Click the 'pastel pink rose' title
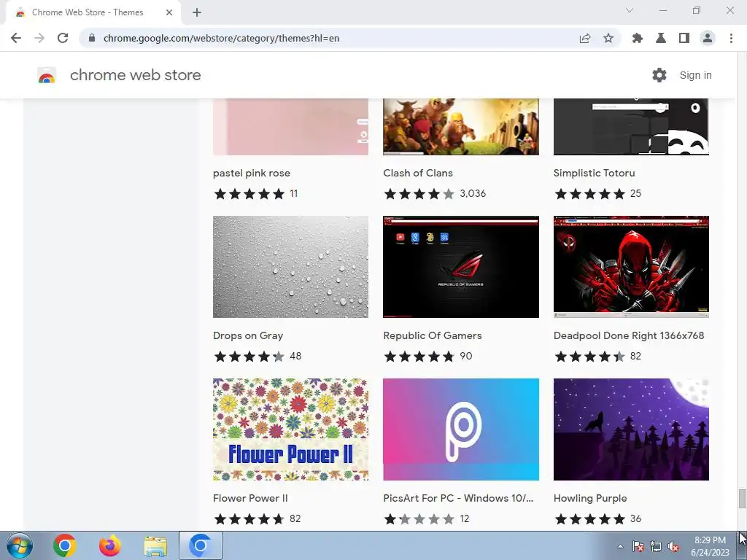The width and height of the screenshot is (747, 560). tap(252, 174)
